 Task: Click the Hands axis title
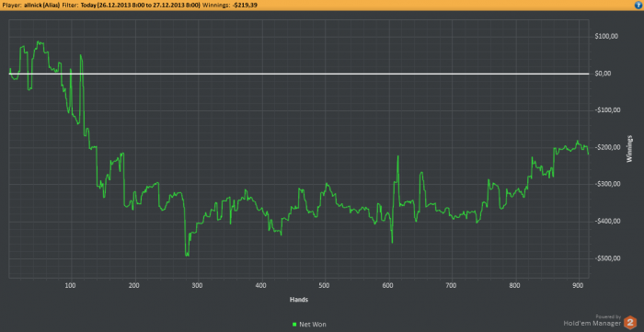coord(299,300)
